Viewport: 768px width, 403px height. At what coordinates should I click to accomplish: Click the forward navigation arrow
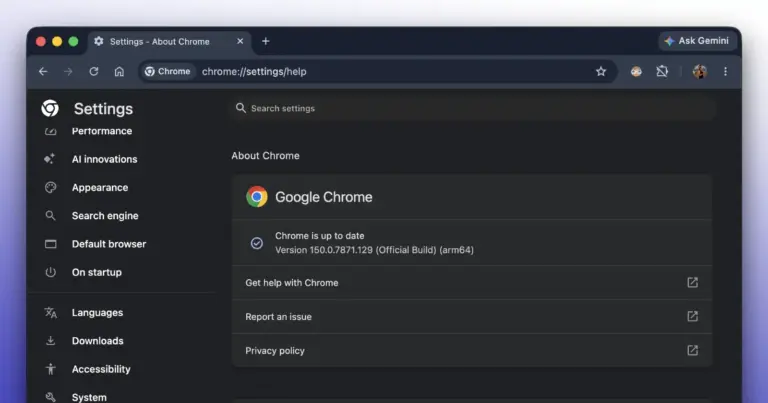pos(68,71)
